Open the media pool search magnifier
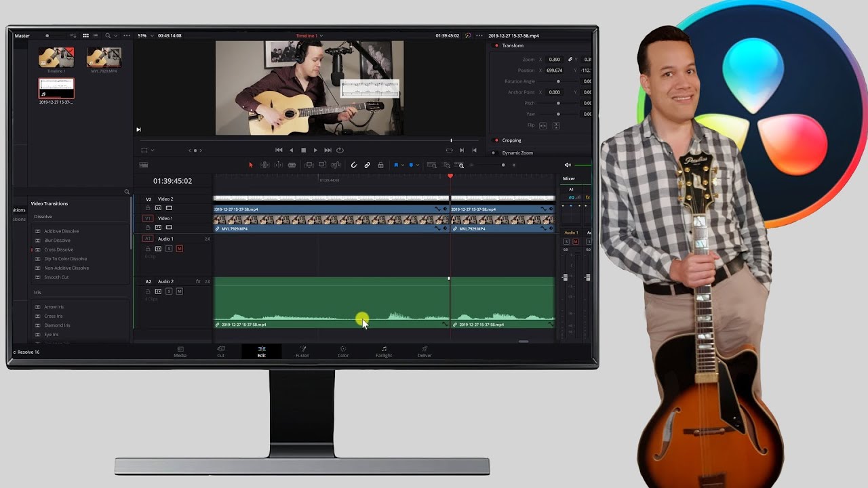The height and width of the screenshot is (488, 868). pyautogui.click(x=107, y=35)
